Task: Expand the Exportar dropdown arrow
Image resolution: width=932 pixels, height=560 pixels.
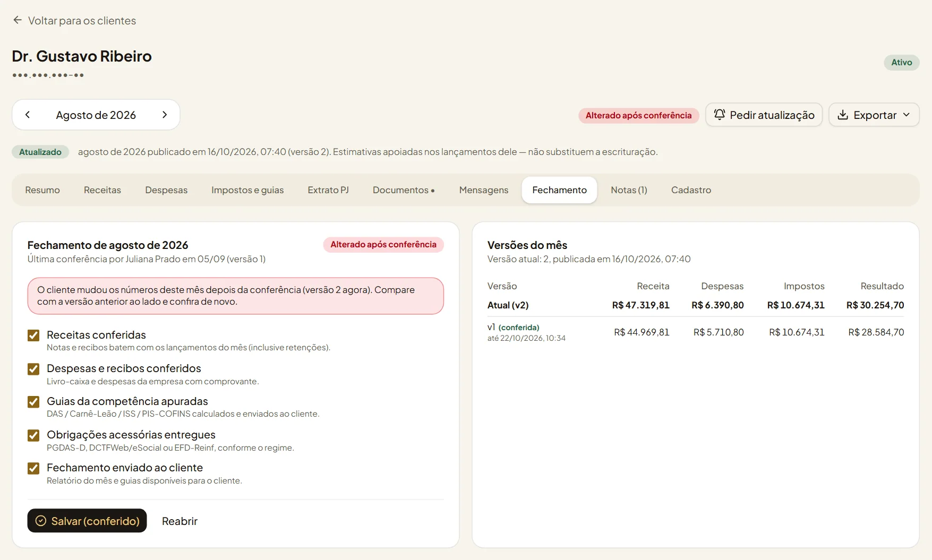Action: tap(907, 115)
